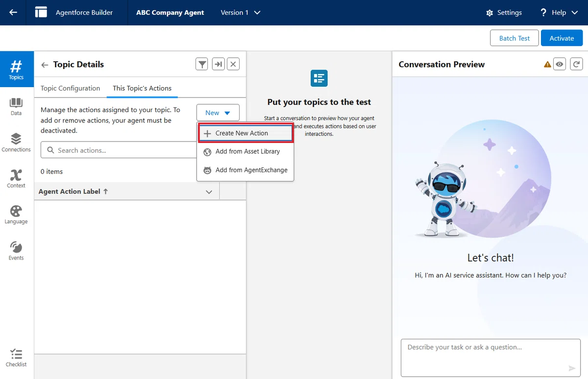Open Connections in the sidebar
Image resolution: width=588 pixels, height=379 pixels.
16,142
